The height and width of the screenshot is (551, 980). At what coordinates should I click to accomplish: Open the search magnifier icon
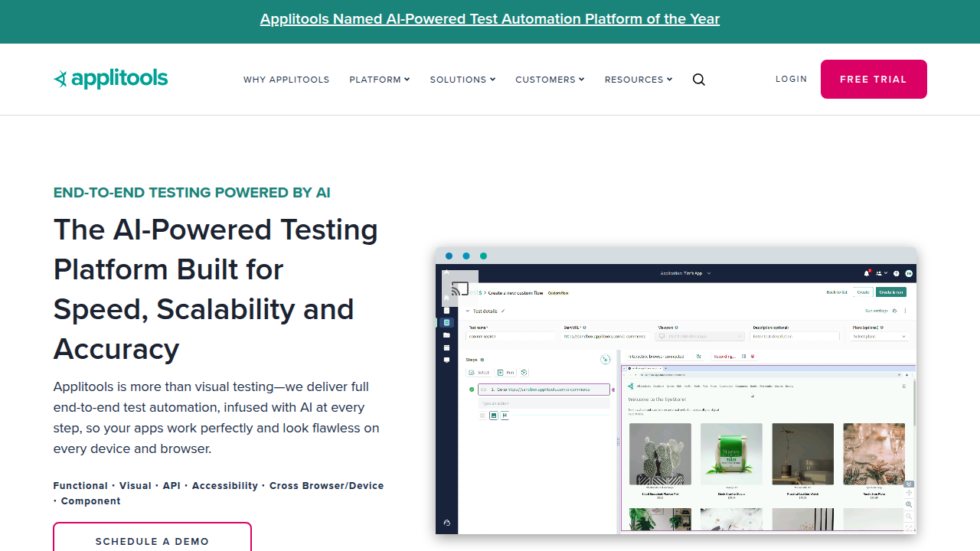pyautogui.click(x=698, y=80)
